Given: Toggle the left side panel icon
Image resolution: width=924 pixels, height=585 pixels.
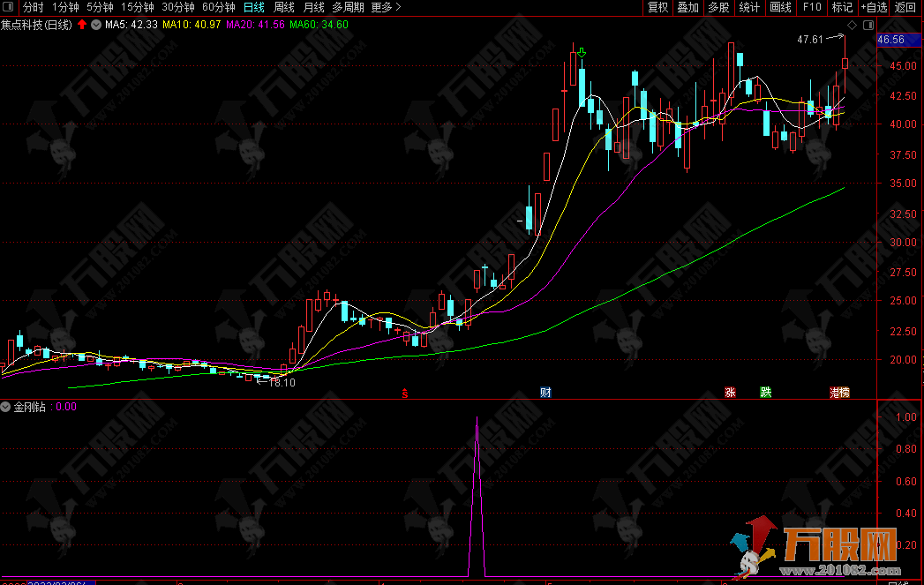Looking at the screenshot, I should pos(8,7).
